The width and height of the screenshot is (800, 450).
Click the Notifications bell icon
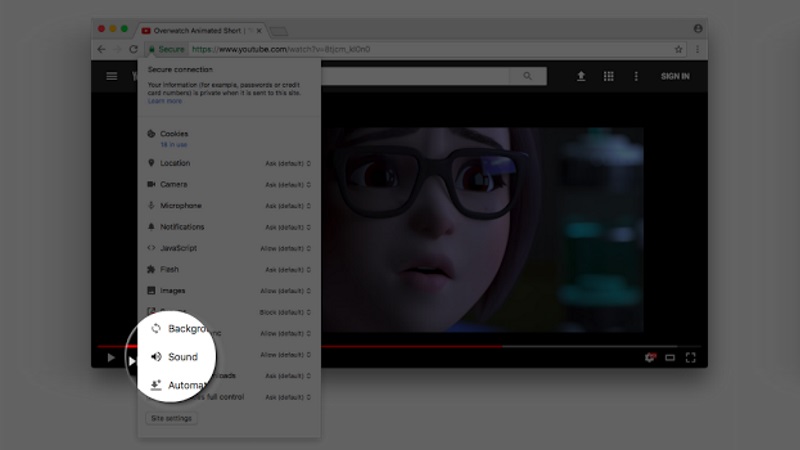point(151,227)
